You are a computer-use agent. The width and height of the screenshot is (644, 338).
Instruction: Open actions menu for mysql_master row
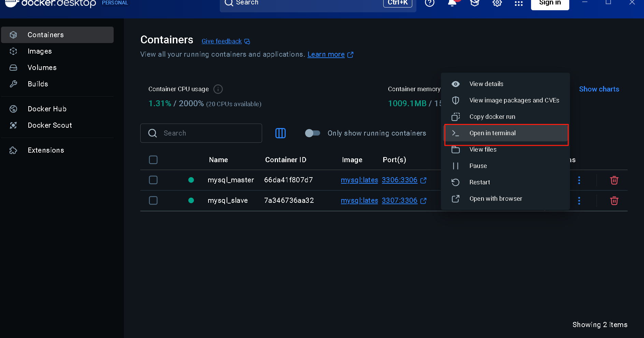click(x=579, y=180)
